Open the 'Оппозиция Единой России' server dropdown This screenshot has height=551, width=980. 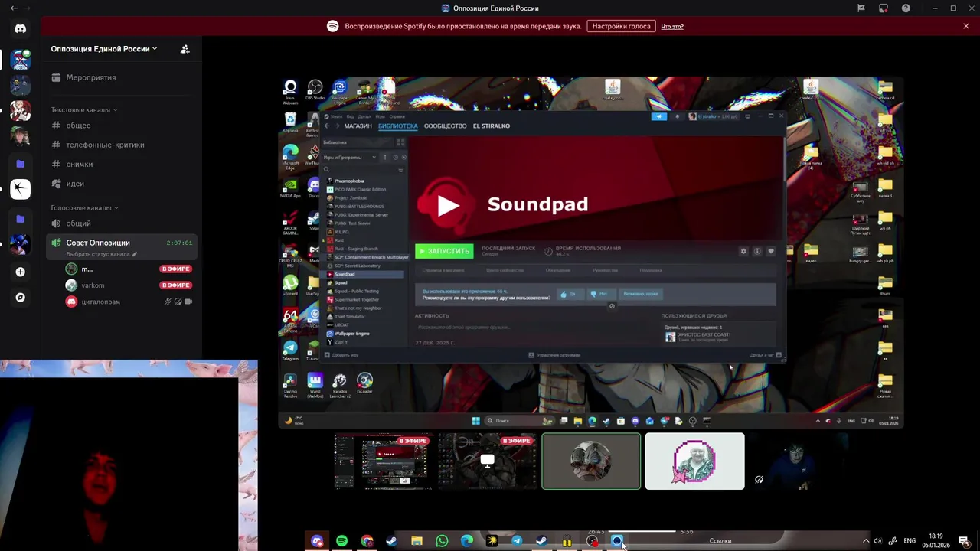click(x=104, y=49)
